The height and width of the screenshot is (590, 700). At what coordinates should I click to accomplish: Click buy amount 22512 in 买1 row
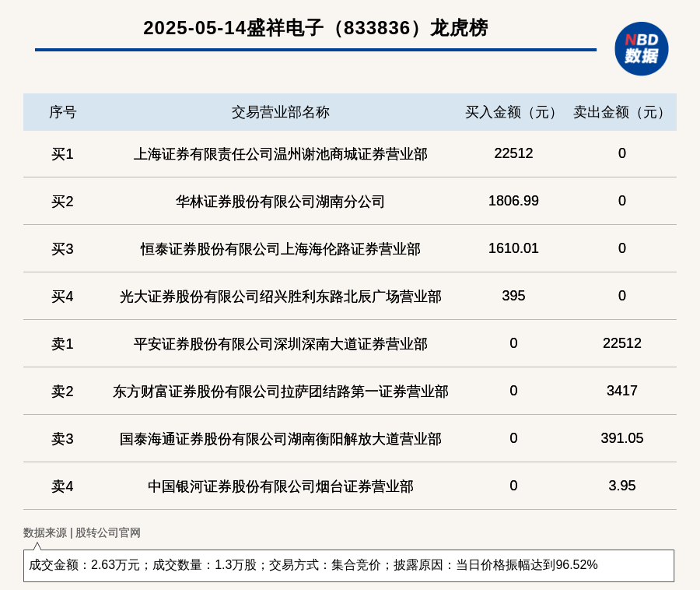point(513,153)
